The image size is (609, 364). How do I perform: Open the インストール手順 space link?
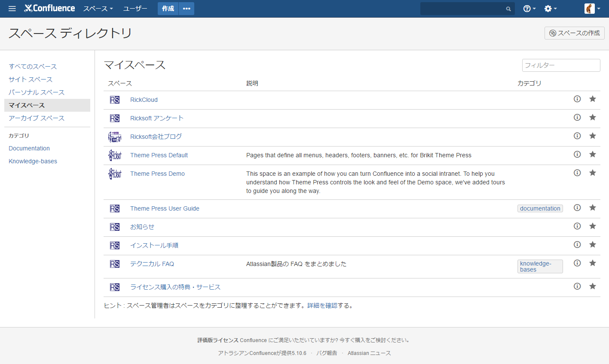click(154, 245)
